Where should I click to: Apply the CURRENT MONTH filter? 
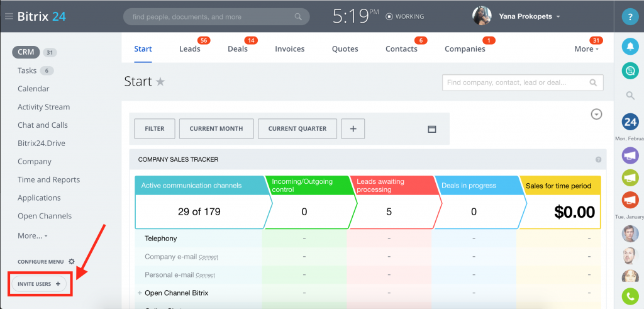216,128
